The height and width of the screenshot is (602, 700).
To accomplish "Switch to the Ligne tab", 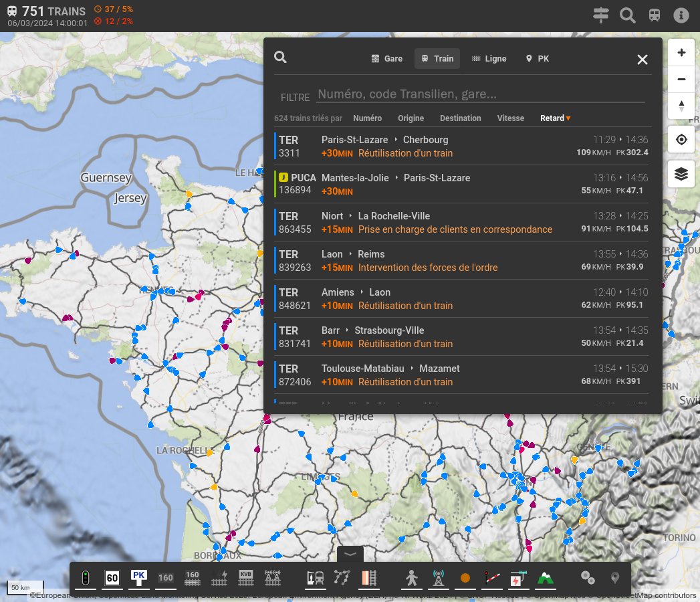I will [x=489, y=58].
